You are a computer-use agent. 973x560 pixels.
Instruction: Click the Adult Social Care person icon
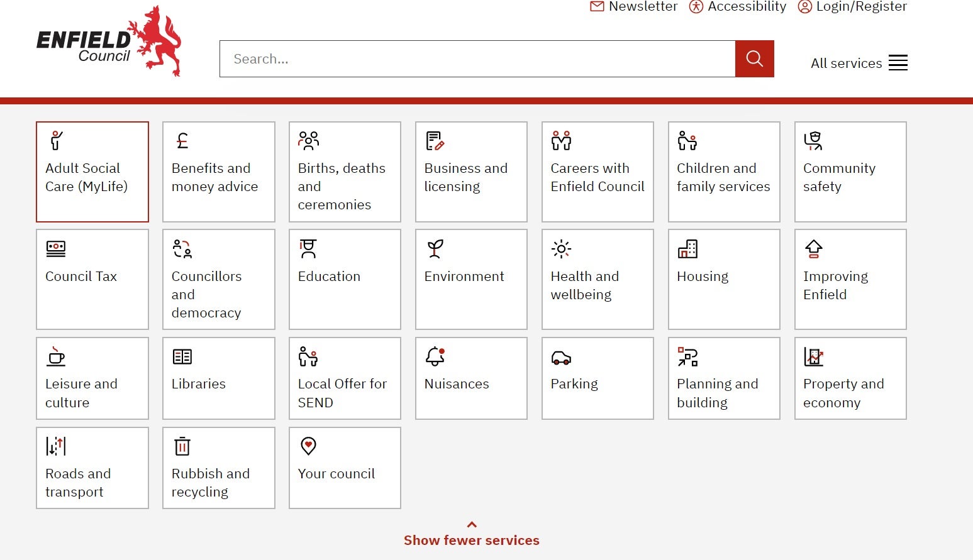56,140
